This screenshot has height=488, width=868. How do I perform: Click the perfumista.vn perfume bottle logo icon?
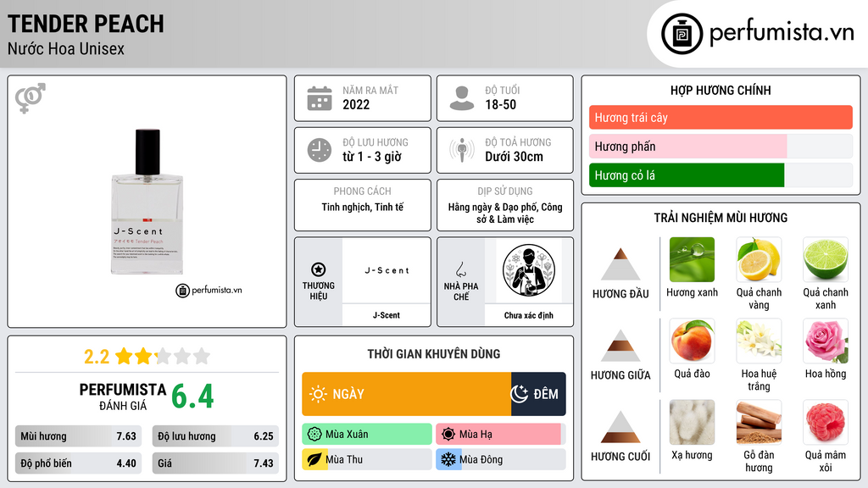[682, 34]
